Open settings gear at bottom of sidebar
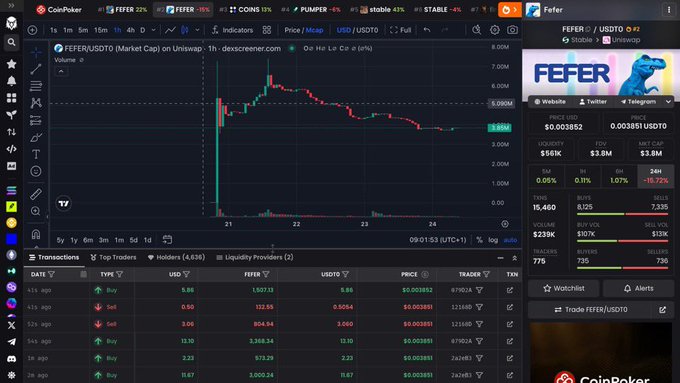This screenshot has height=383, width=680. pyautogui.click(x=11, y=375)
